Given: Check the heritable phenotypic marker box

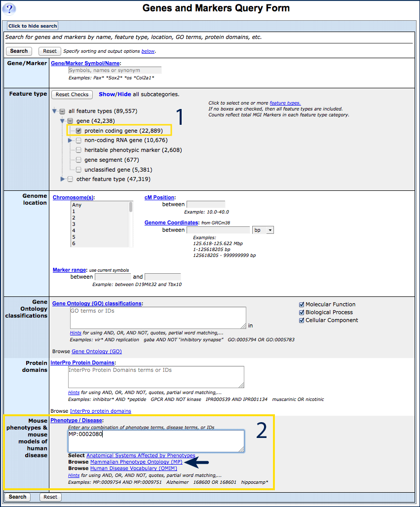Looking at the screenshot, I should [78, 150].
